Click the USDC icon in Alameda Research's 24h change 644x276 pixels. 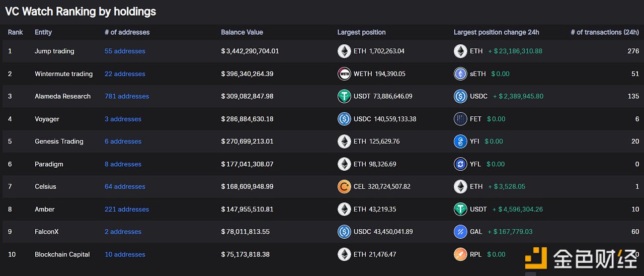click(460, 96)
